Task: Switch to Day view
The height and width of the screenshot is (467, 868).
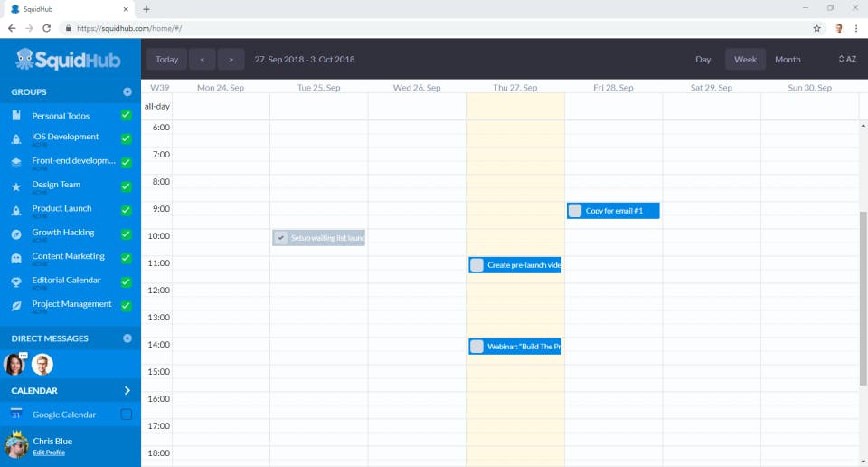Action: (x=703, y=59)
